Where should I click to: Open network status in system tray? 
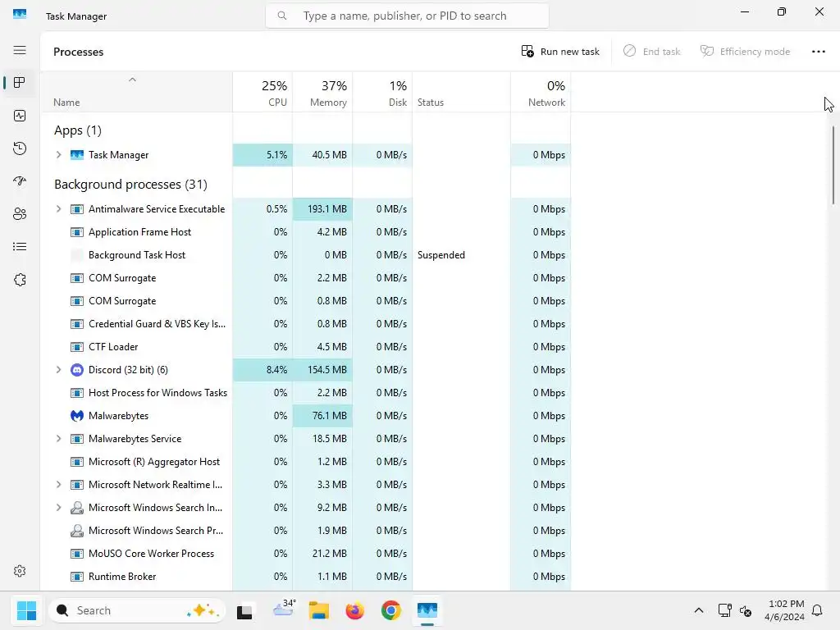click(x=724, y=610)
